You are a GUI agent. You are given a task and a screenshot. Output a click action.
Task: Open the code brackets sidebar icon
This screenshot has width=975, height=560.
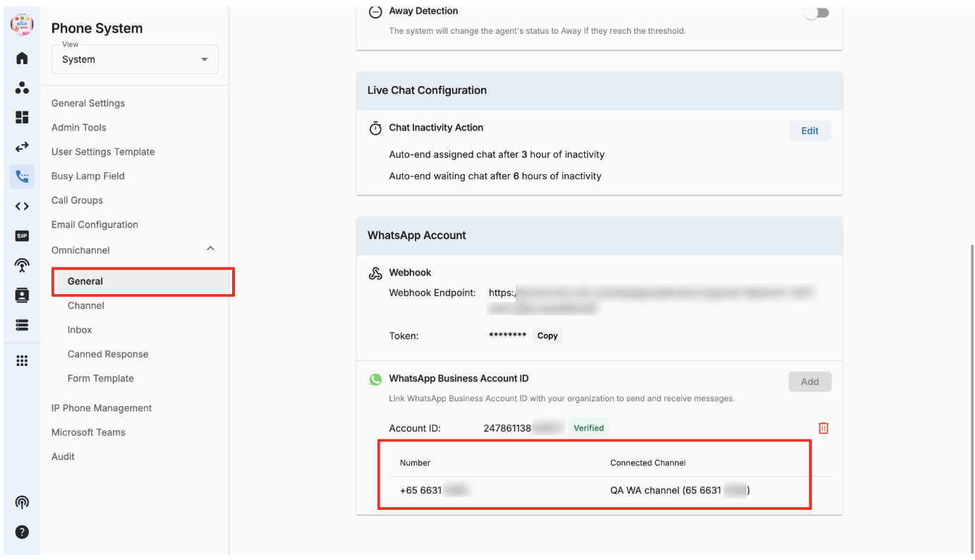[x=22, y=206]
